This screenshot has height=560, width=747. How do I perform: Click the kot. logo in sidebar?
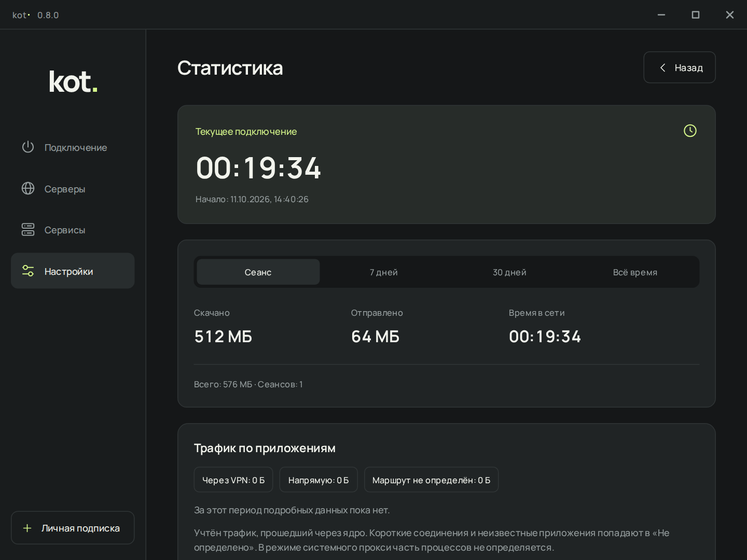[73, 82]
